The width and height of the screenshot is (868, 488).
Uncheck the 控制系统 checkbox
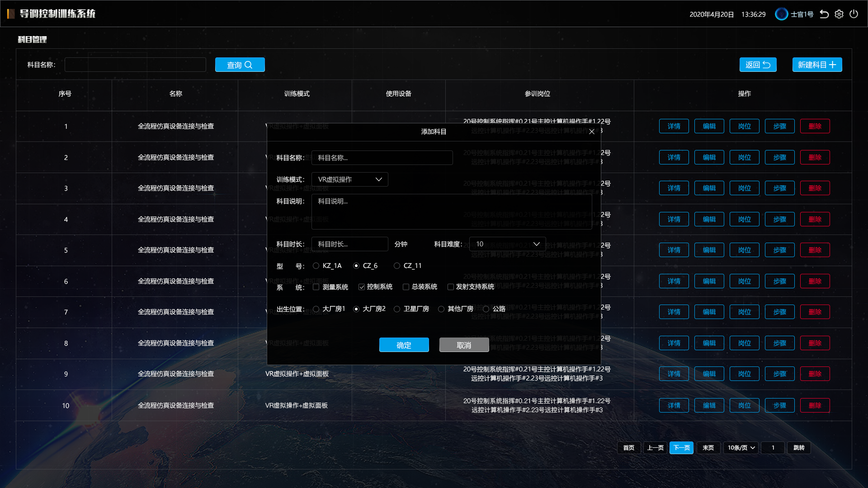[361, 287]
